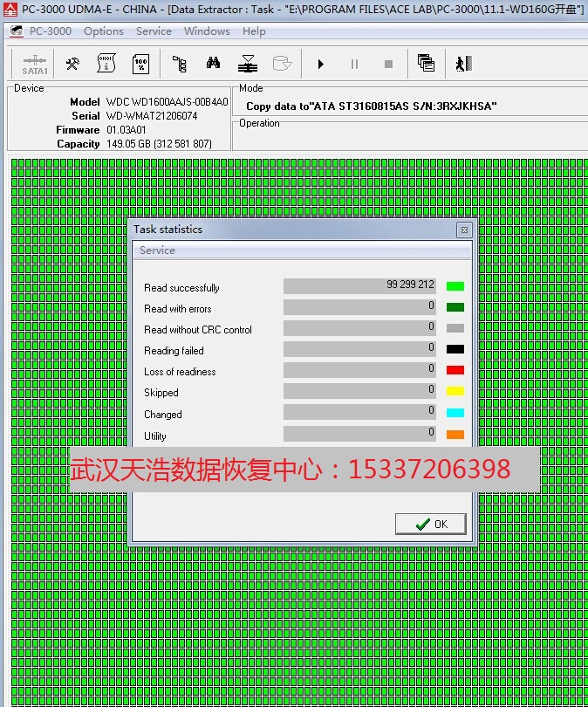Close the Task statistics dialog
588x707 pixels.
pos(464,230)
